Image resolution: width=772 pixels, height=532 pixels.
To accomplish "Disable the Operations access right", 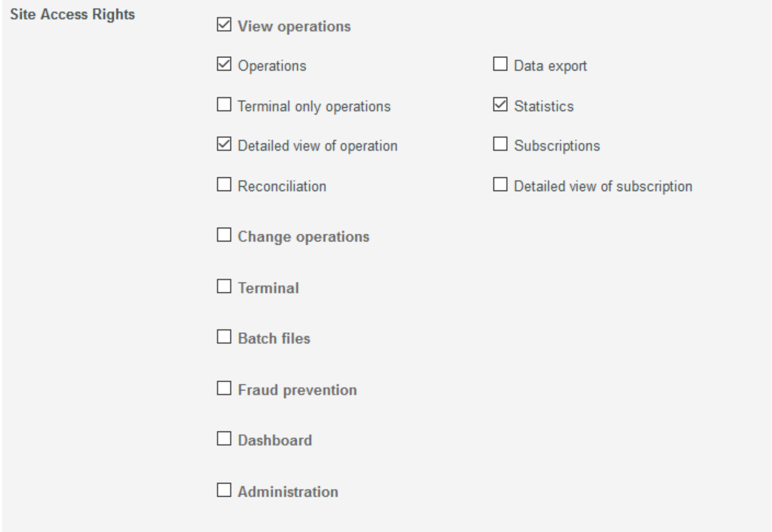I will (x=224, y=64).
